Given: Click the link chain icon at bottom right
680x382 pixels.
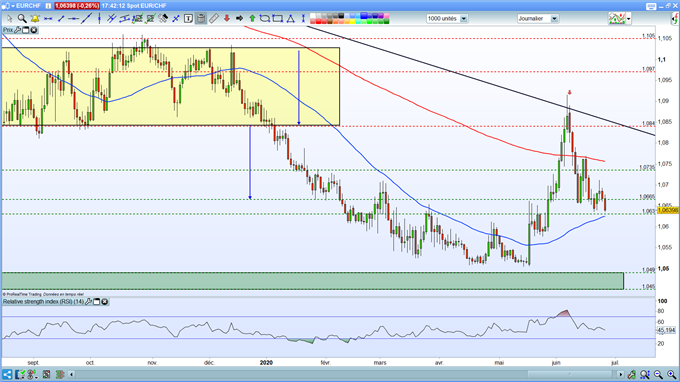Looking at the screenshot, I should 632,374.
